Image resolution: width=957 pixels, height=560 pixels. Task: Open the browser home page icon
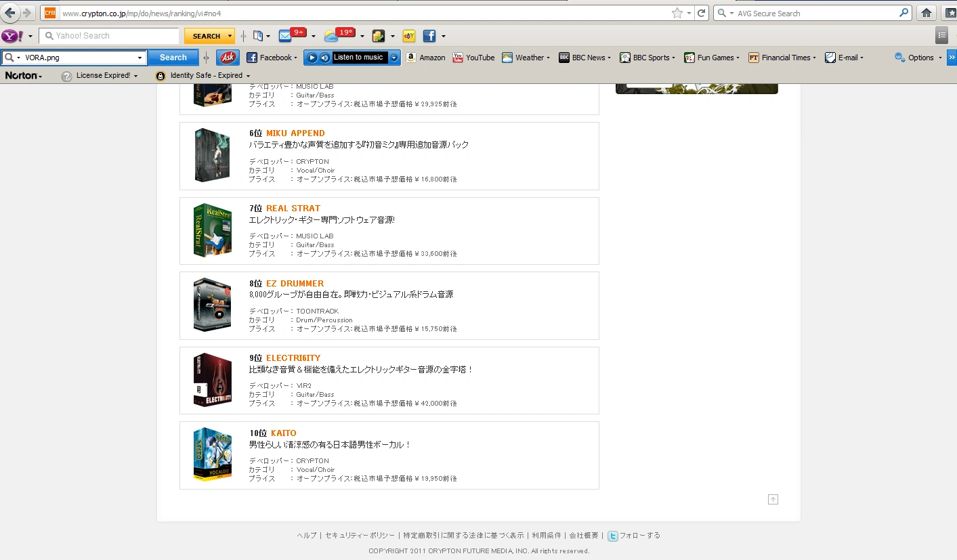tap(927, 13)
